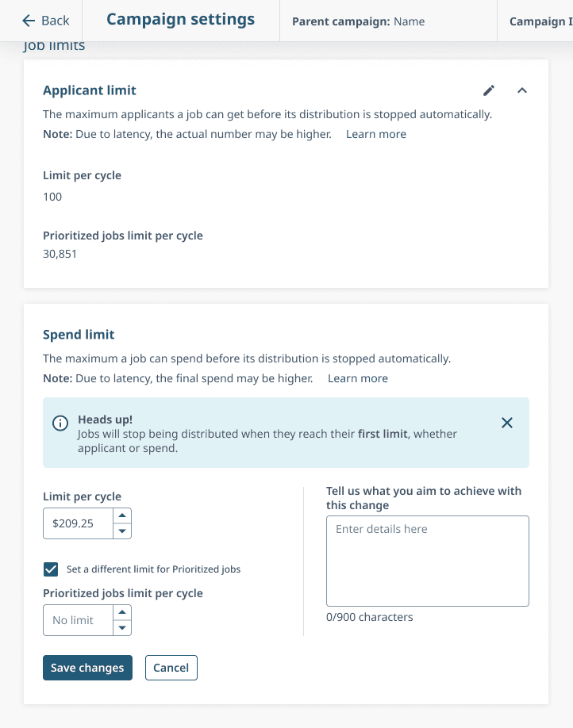Click the info icon in the banner

tap(60, 423)
